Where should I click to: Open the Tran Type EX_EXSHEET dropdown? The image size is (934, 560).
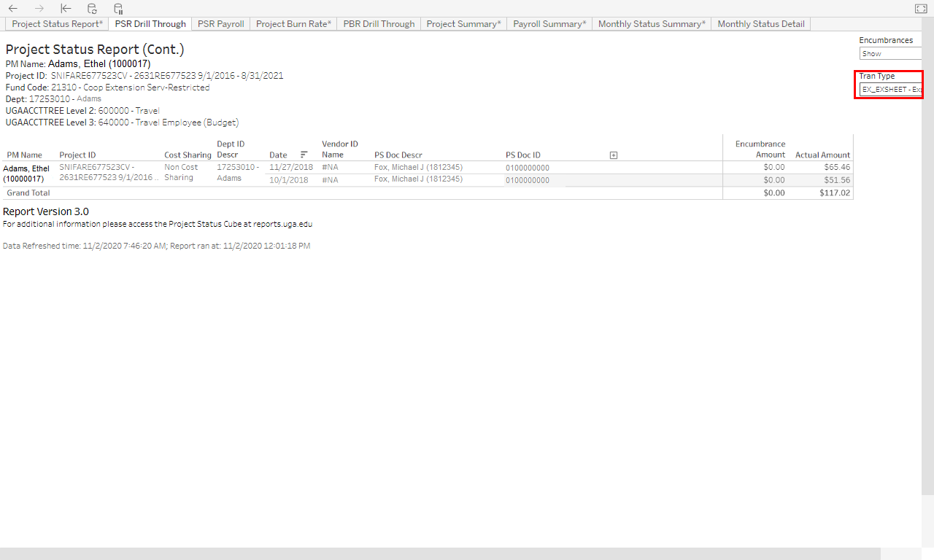click(891, 89)
